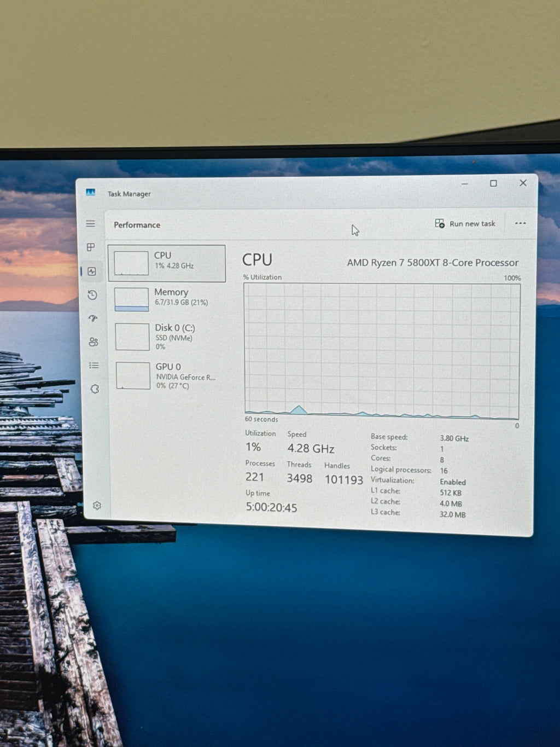Click Run new task button
The image size is (560, 747).
tap(465, 223)
